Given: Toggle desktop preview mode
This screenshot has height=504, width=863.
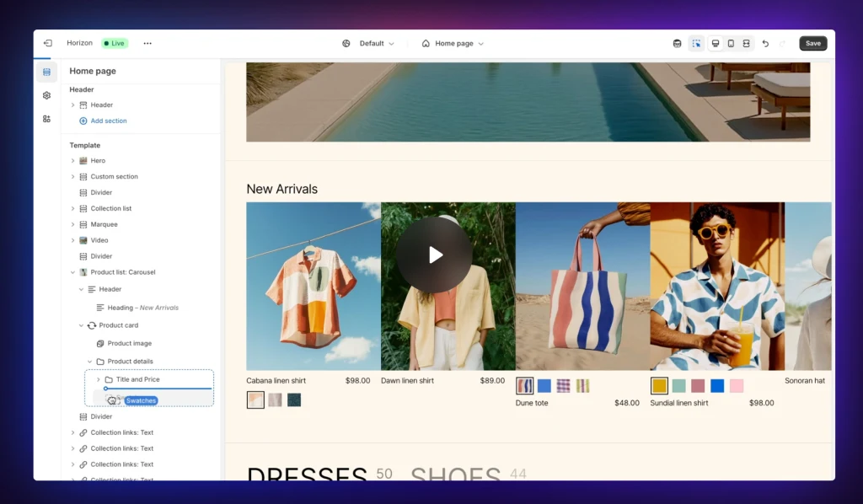Looking at the screenshot, I should pos(715,43).
